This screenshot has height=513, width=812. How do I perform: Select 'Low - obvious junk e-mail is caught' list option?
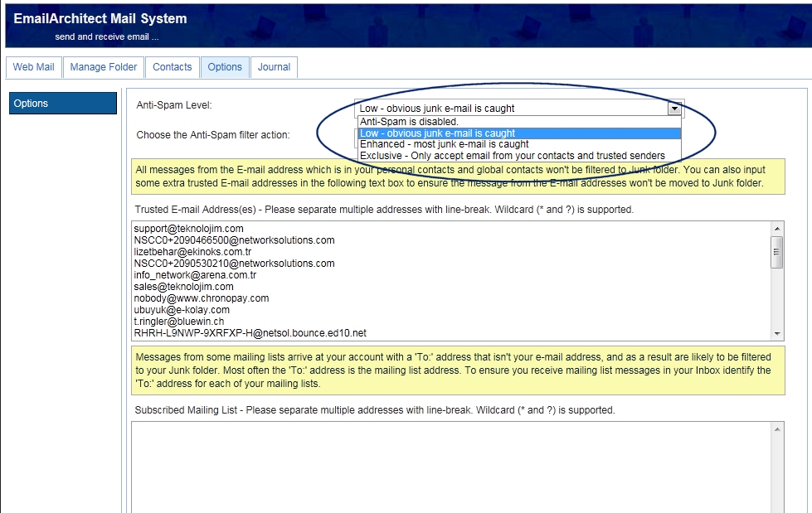[519, 133]
